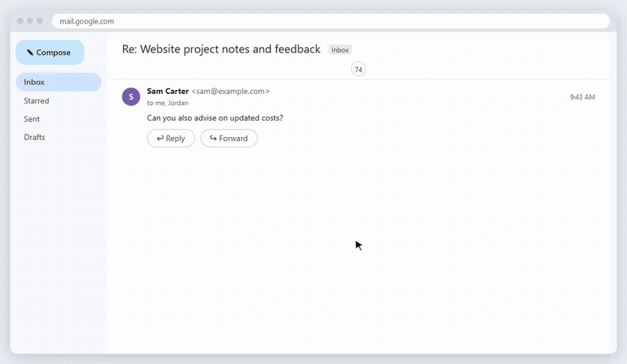Viewport: 627px width, 364px height.
Task: Click the mail.google.com address bar
Action: tap(331, 21)
